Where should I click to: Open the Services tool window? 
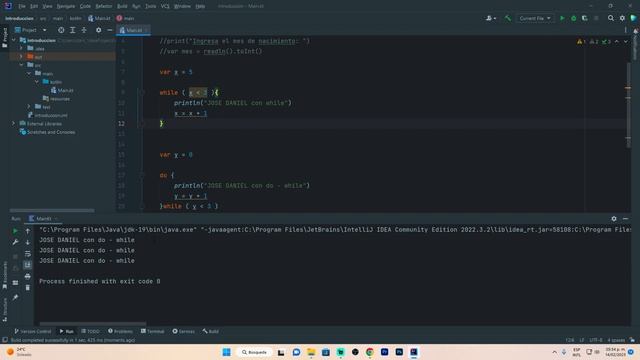[x=184, y=331]
